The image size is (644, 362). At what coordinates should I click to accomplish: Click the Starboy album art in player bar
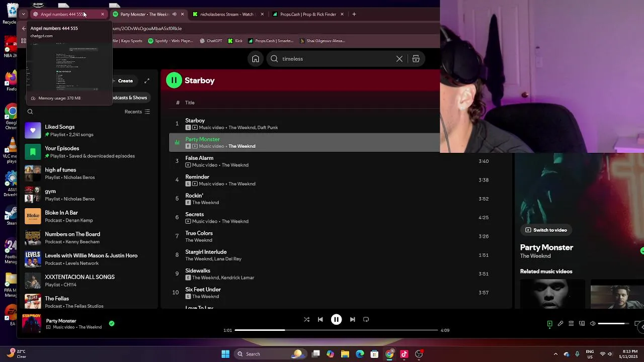31,323
